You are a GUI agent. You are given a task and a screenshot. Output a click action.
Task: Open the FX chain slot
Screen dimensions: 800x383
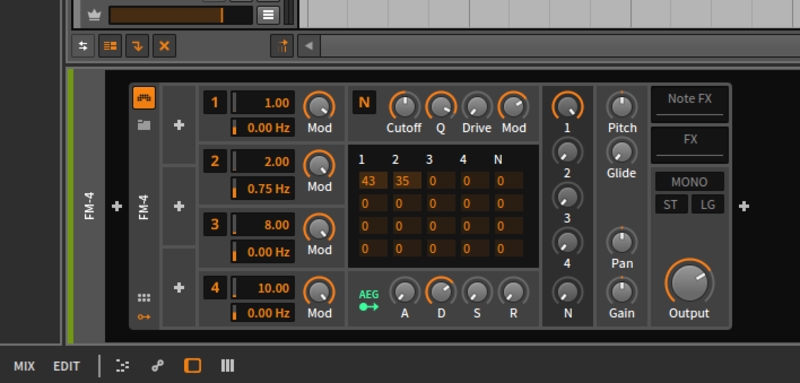pos(689,145)
